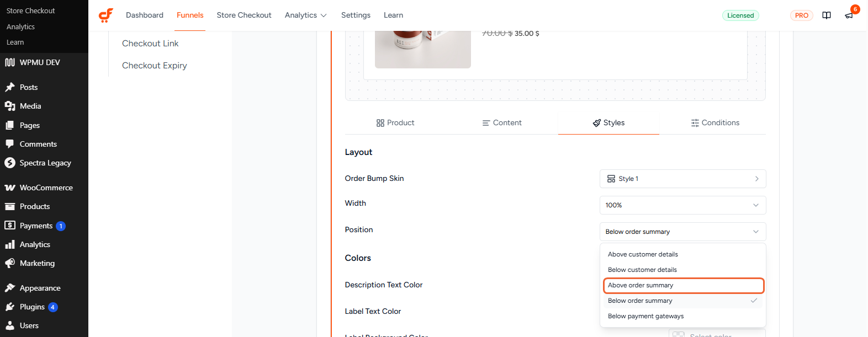Click the PRO badge

tap(802, 15)
